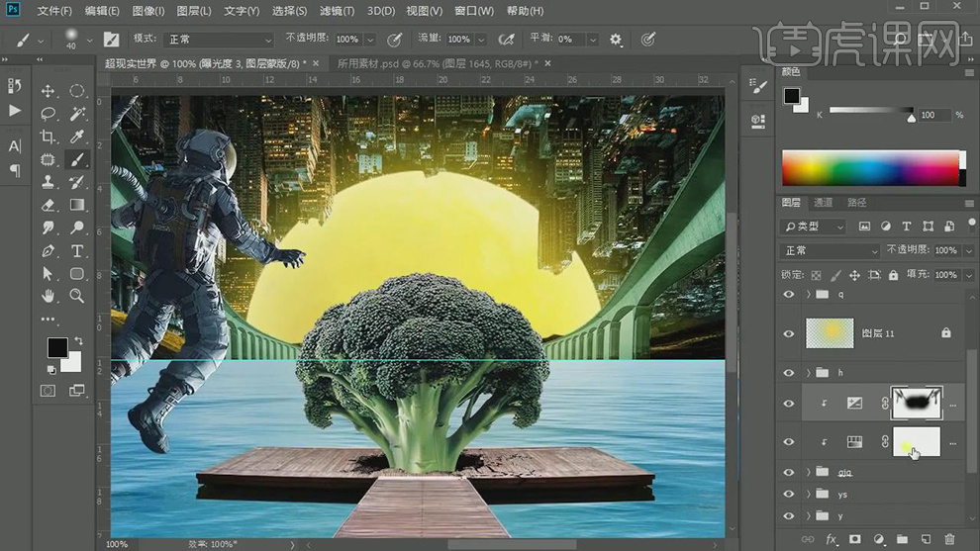Select the Magic Wand tool
Screen dimensions: 980x551
pos(76,114)
